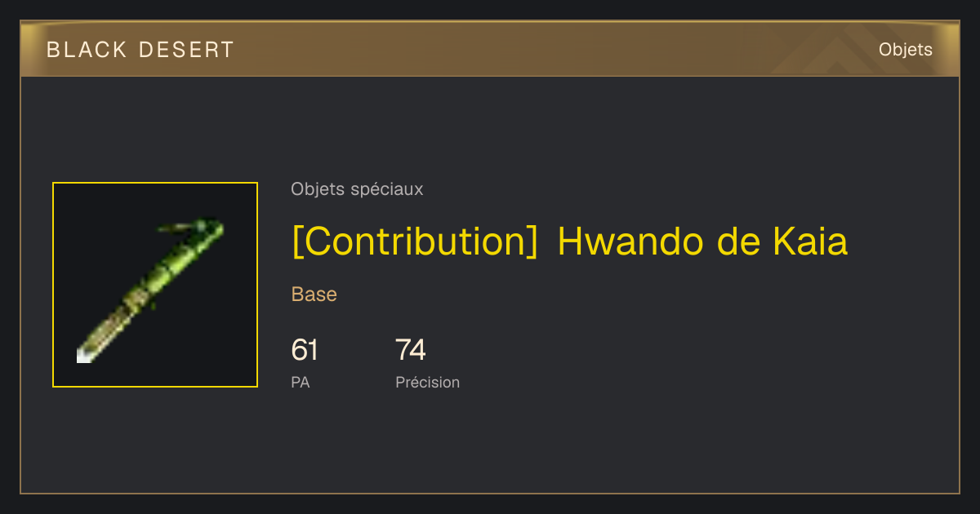Select the Base enhancement level label
980x514 pixels.
(314, 295)
